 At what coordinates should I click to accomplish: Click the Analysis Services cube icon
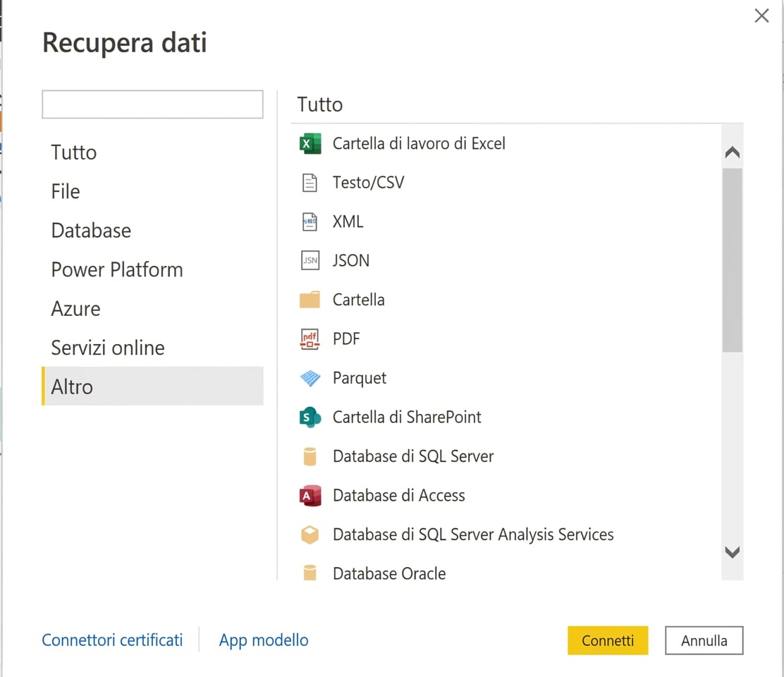(x=310, y=535)
